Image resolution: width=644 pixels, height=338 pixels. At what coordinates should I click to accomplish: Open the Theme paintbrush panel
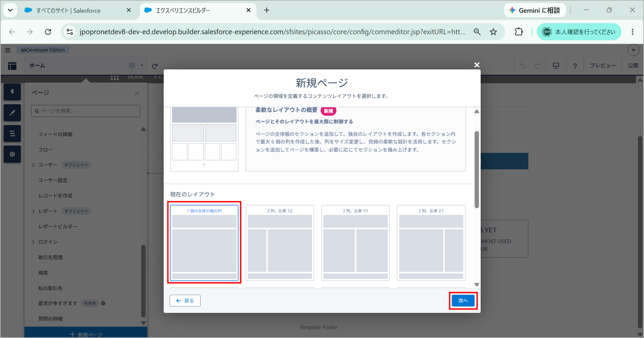12,113
